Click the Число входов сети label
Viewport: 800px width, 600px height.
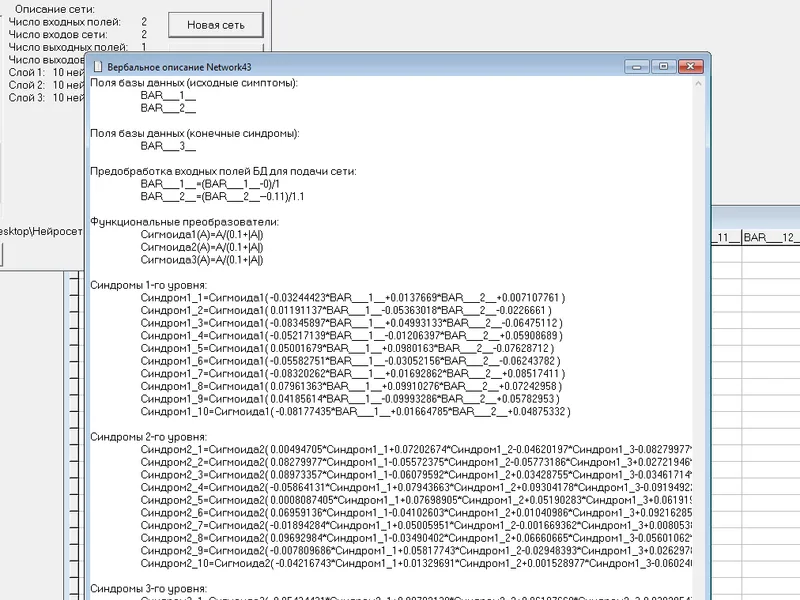point(58,34)
